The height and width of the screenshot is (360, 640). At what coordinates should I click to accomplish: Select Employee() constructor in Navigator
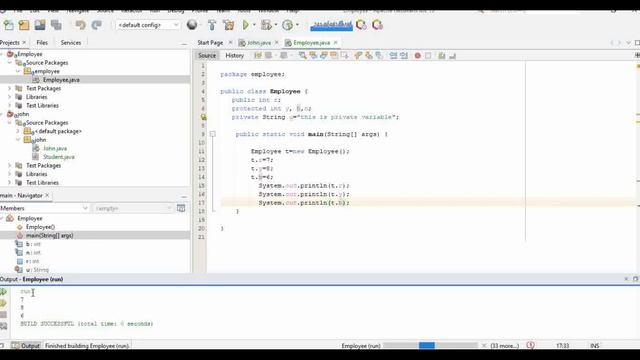[40, 227]
